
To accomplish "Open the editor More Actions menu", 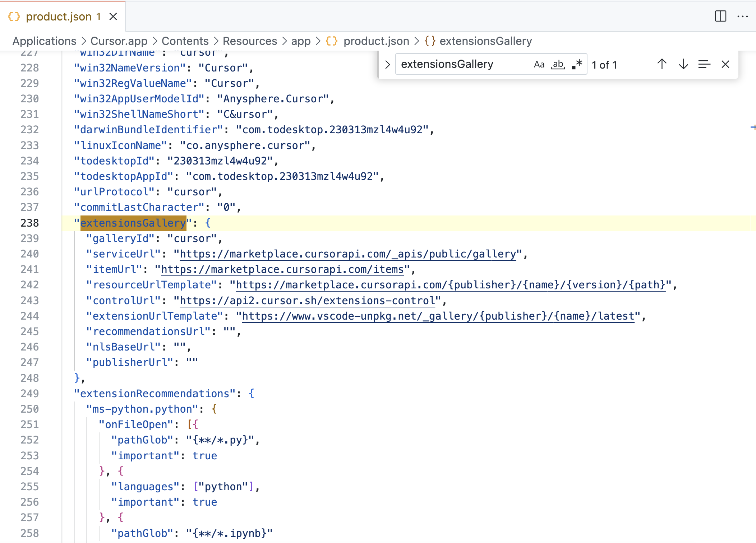I will (x=742, y=16).
